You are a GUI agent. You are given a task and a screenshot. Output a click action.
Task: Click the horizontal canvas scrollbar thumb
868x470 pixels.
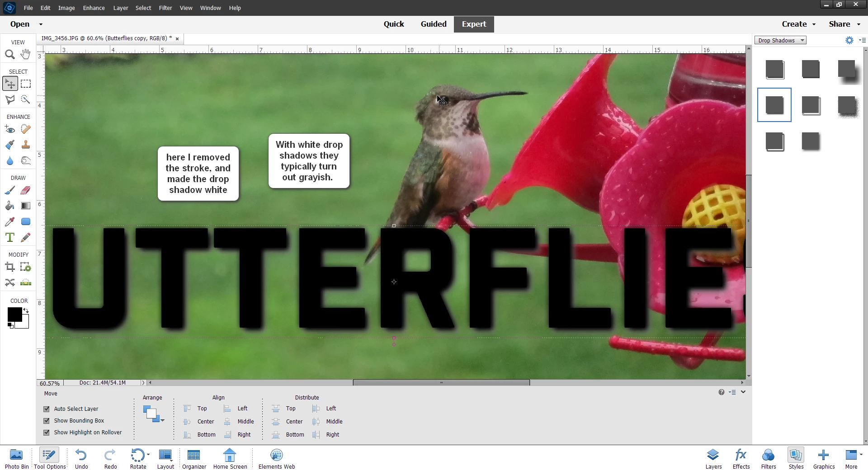[x=441, y=383]
